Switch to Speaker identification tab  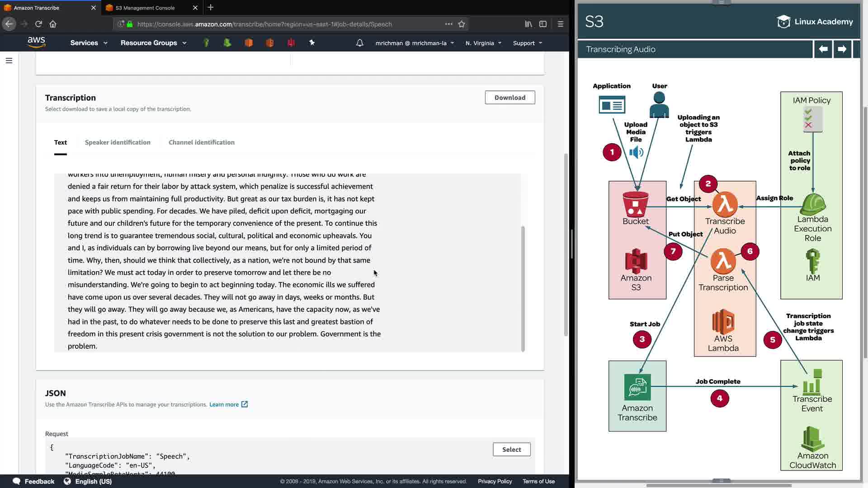pyautogui.click(x=118, y=142)
